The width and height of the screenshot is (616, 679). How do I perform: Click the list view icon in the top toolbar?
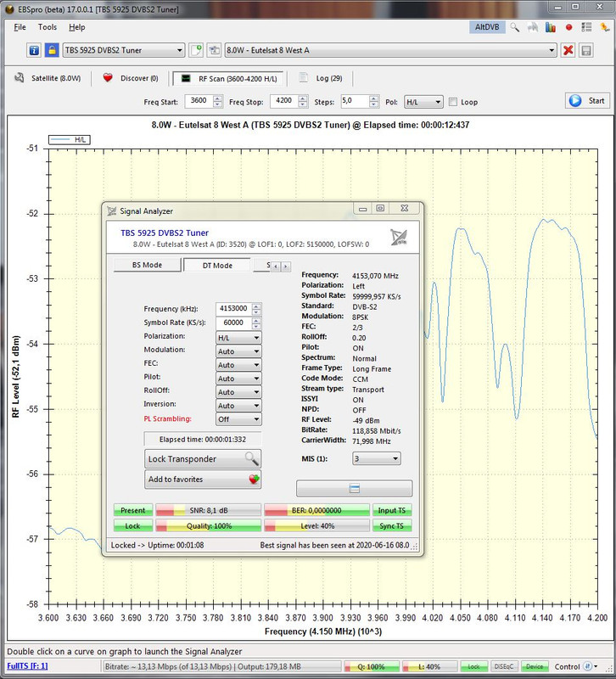[586, 27]
